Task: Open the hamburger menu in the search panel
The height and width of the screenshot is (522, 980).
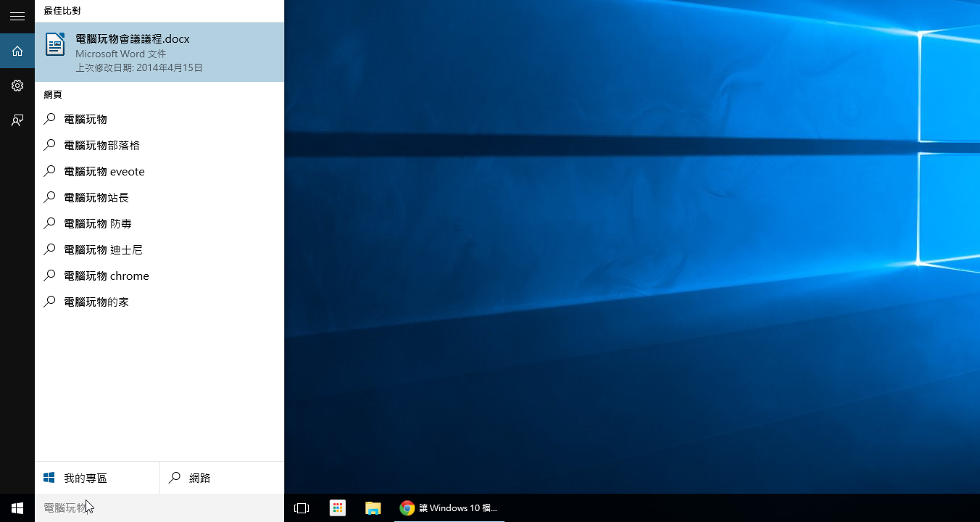Action: coord(17,16)
